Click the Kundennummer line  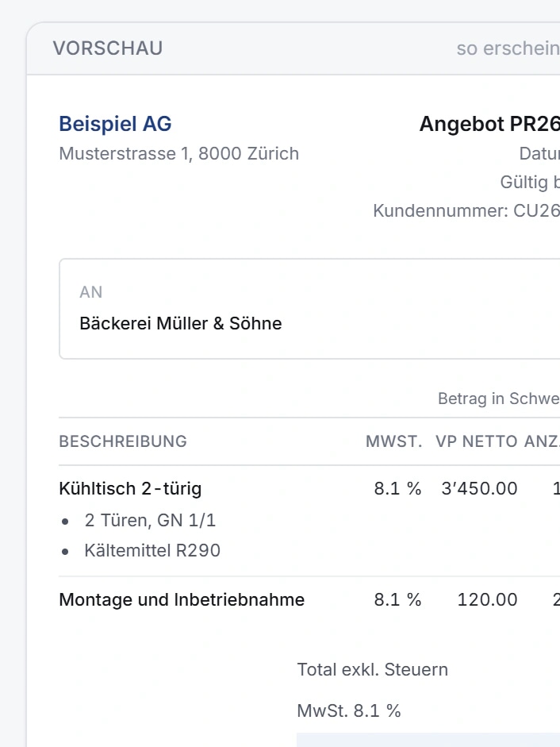466,210
